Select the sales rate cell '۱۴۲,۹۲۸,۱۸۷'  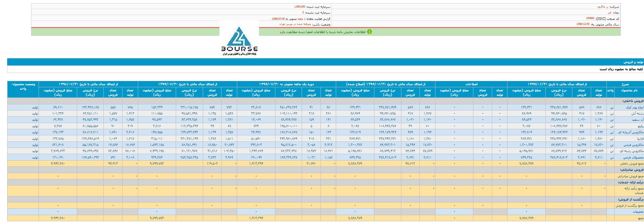(x=90, y=107)
